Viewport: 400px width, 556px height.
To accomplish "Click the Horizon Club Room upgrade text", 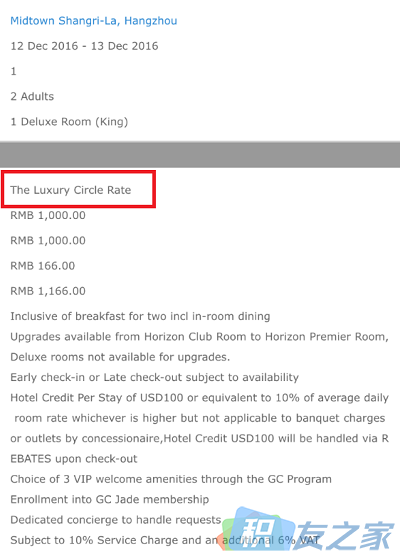I will (x=199, y=337).
